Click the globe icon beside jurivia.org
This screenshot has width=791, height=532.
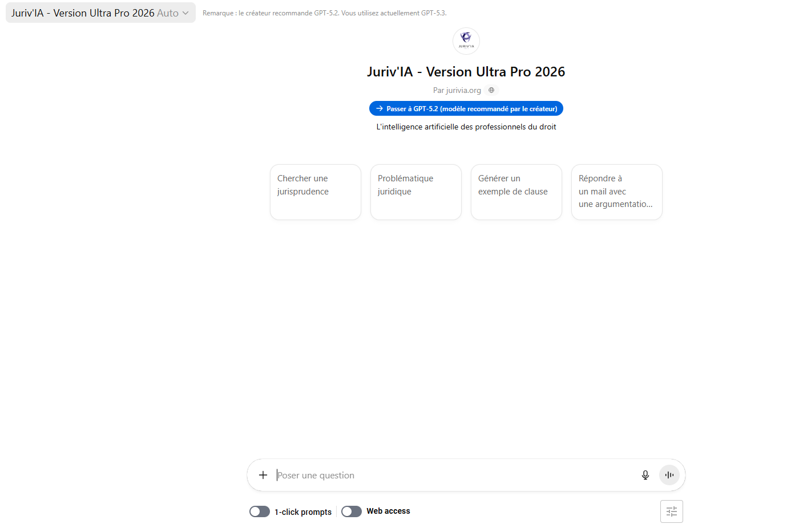click(491, 90)
